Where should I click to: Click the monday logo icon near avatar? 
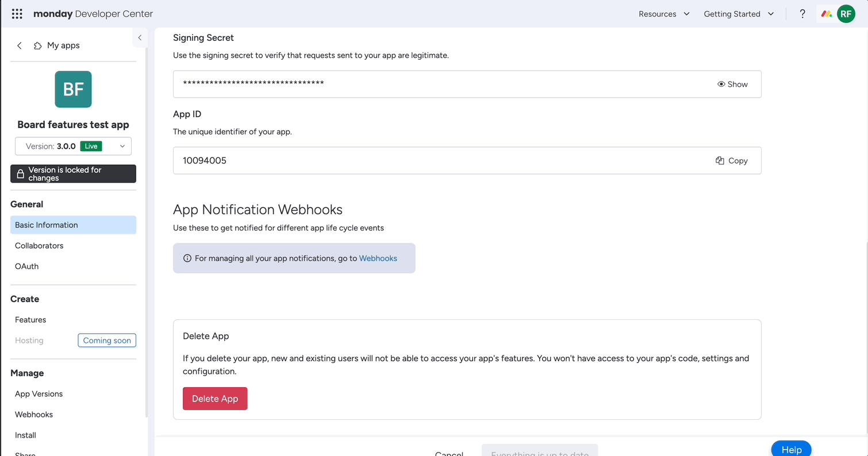pos(827,14)
